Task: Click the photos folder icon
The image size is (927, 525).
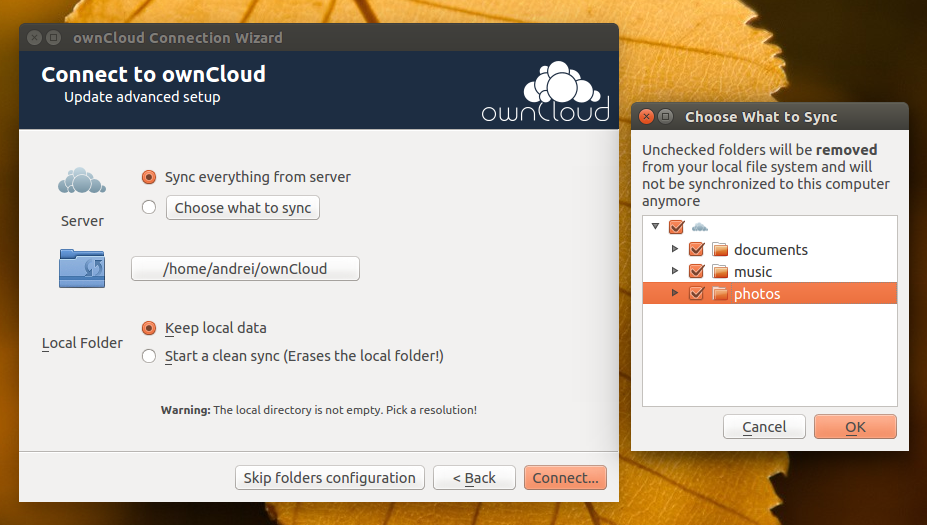Action: pyautogui.click(x=719, y=293)
